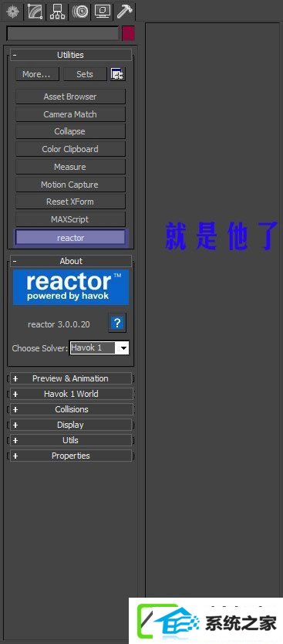
Task: Open reactor help question mark icon
Action: click(x=117, y=323)
